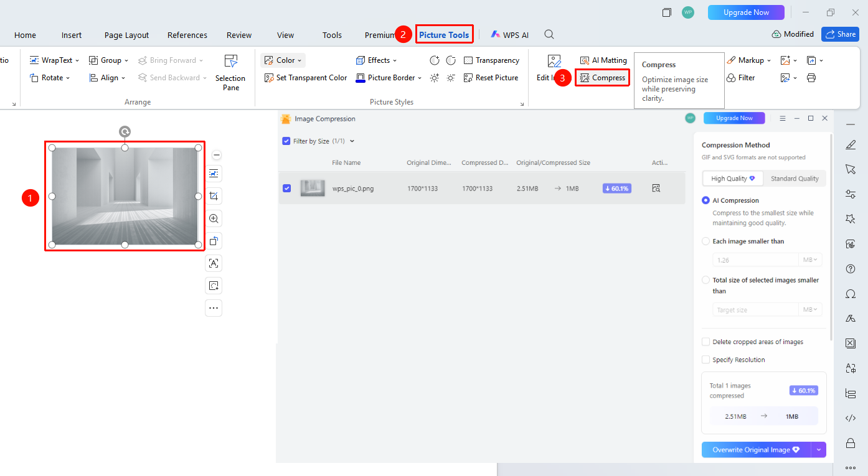Image resolution: width=868 pixels, height=476 pixels.
Task: Toggle the Transparency option in ribbon
Action: (491, 60)
